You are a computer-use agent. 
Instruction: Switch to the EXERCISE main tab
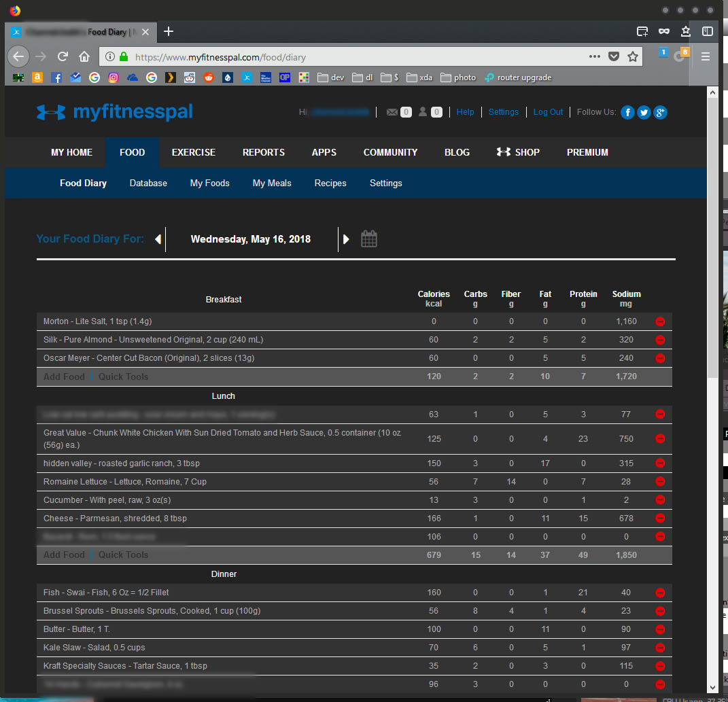(x=193, y=152)
